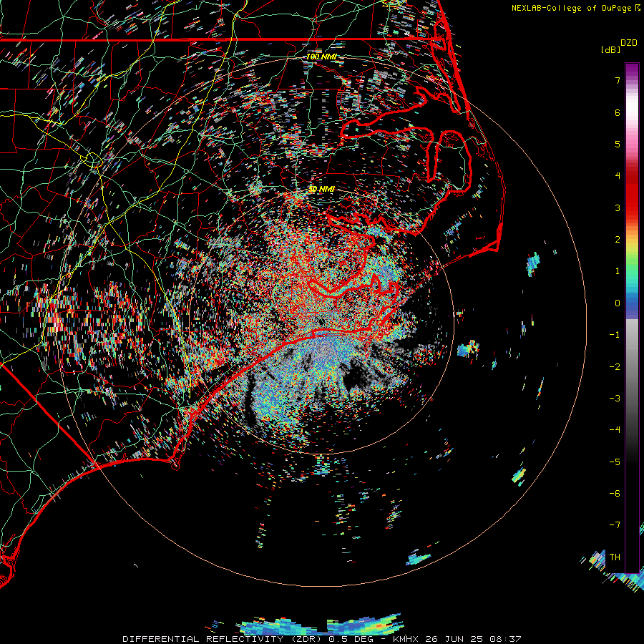The height and width of the screenshot is (644, 644).
Task: Click the -7 value on color scale
Action: (615, 525)
